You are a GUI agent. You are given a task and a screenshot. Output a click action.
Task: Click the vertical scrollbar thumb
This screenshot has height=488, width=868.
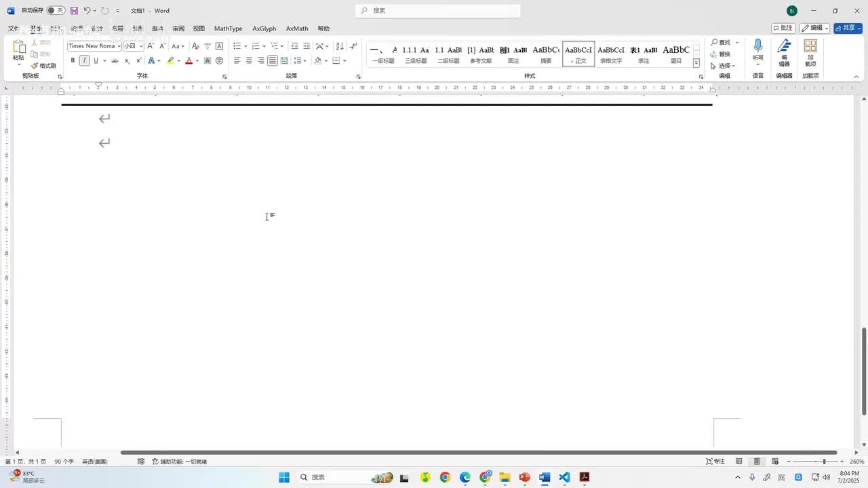864,371
